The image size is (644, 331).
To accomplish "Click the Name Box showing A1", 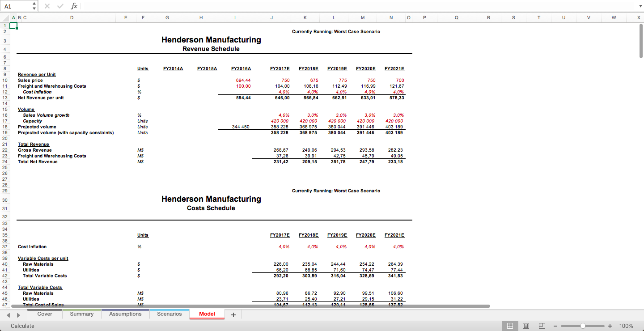I will pos(17,6).
